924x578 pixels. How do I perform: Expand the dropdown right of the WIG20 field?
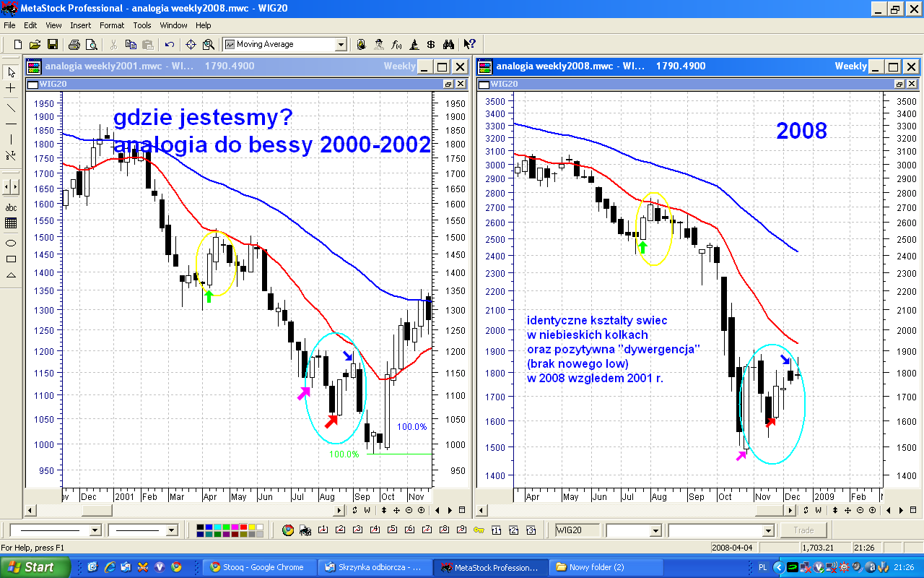coord(655,531)
